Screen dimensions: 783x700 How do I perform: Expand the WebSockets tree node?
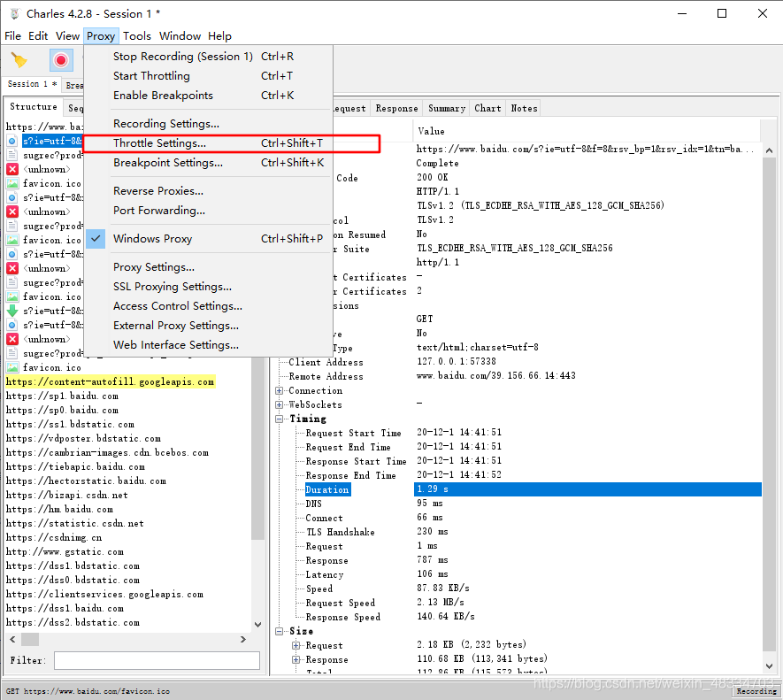(280, 404)
